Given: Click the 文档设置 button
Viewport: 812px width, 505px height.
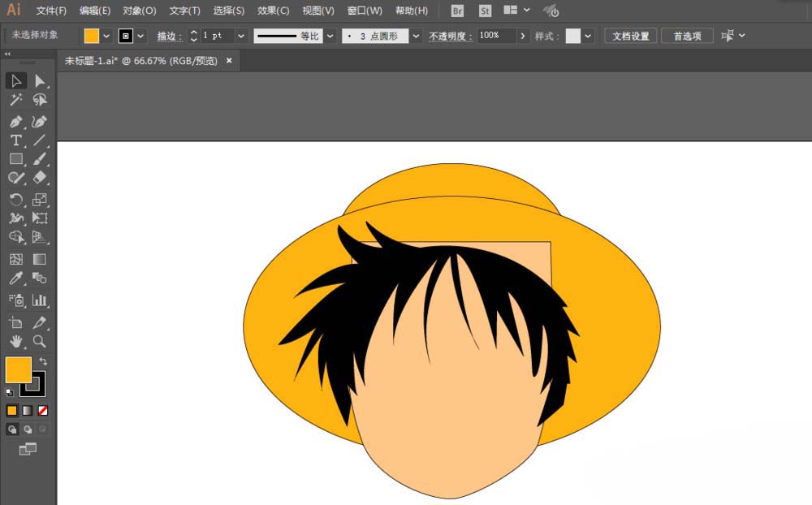Looking at the screenshot, I should (631, 36).
